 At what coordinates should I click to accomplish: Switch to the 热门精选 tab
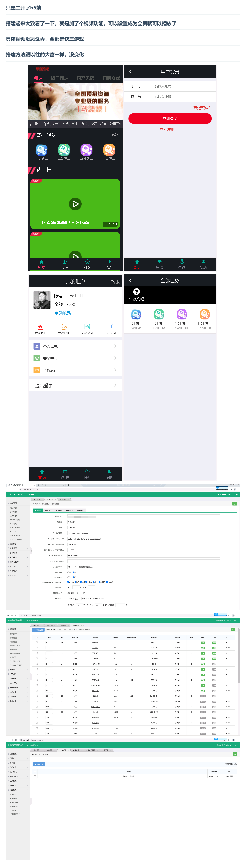pyautogui.click(x=59, y=78)
